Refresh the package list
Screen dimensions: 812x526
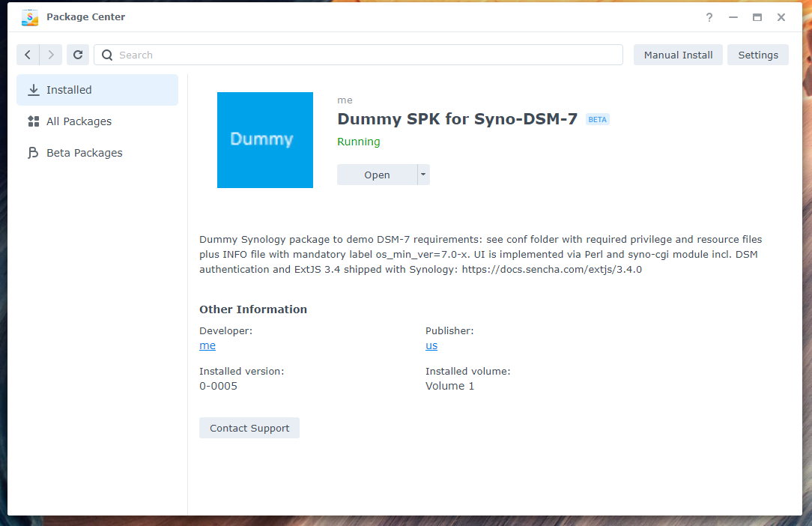tap(78, 55)
